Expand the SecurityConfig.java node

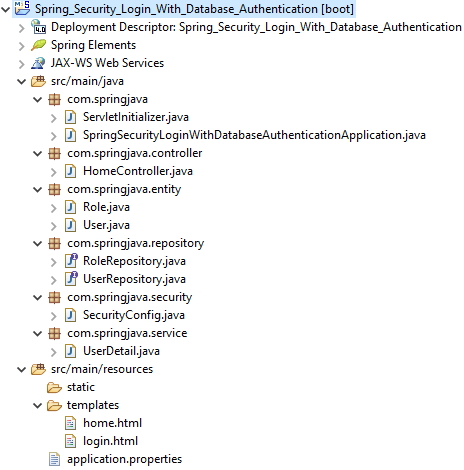54,316
